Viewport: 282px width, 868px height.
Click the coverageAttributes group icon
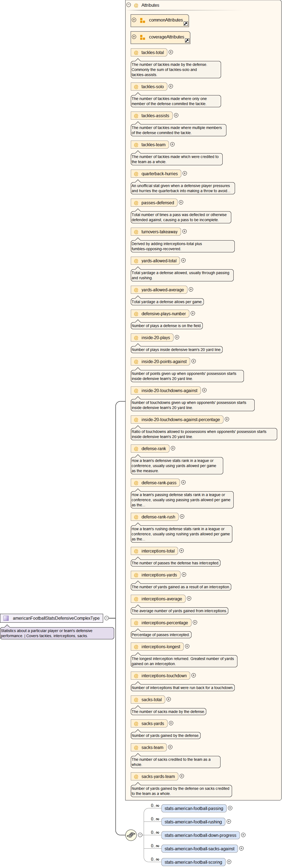click(x=143, y=37)
